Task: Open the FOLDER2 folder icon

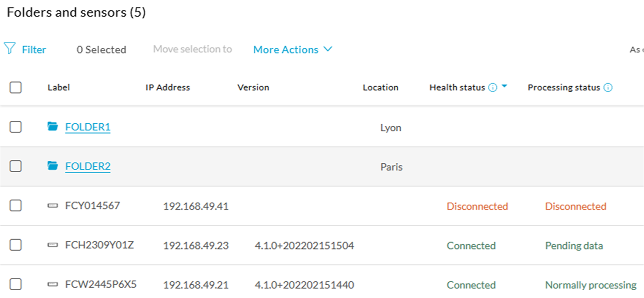Action: [53, 166]
